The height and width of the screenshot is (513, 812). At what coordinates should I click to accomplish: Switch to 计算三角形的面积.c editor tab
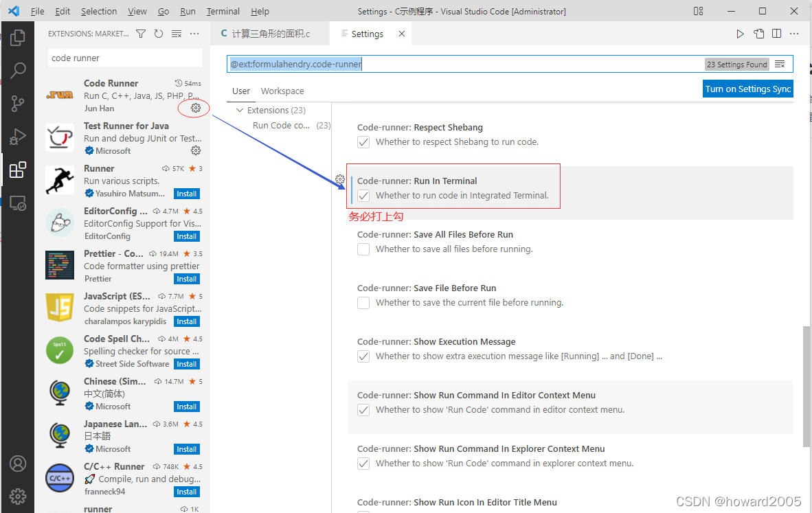tap(270, 34)
